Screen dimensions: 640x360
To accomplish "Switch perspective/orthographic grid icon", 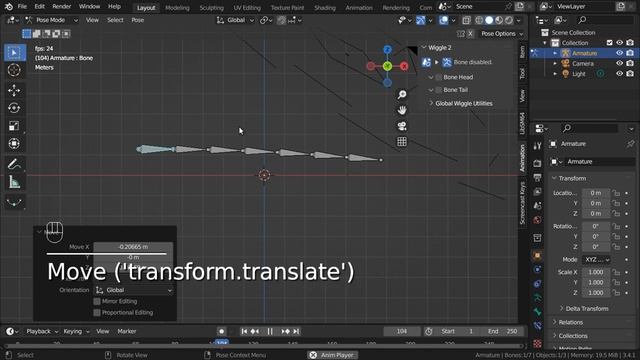I will point(402,142).
